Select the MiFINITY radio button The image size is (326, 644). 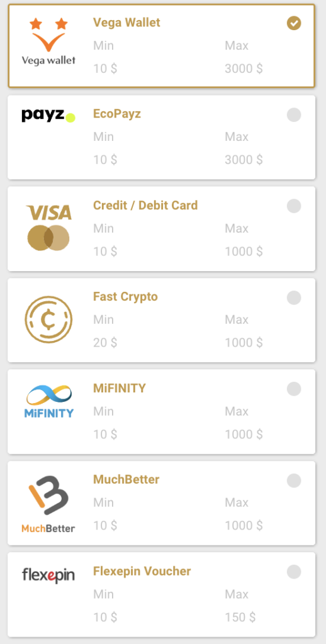pos(294,389)
